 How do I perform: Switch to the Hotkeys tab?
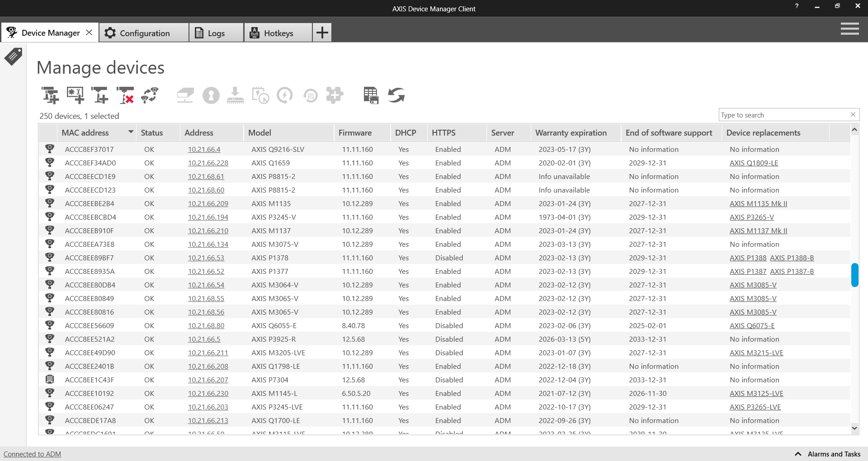278,33
